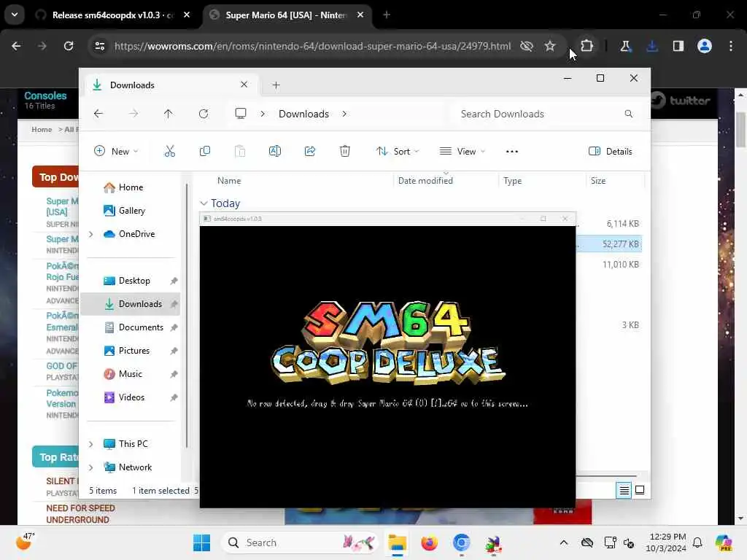This screenshot has width=747, height=560.
Task: Click the Share icon in Explorer toolbar
Action: 309,152
